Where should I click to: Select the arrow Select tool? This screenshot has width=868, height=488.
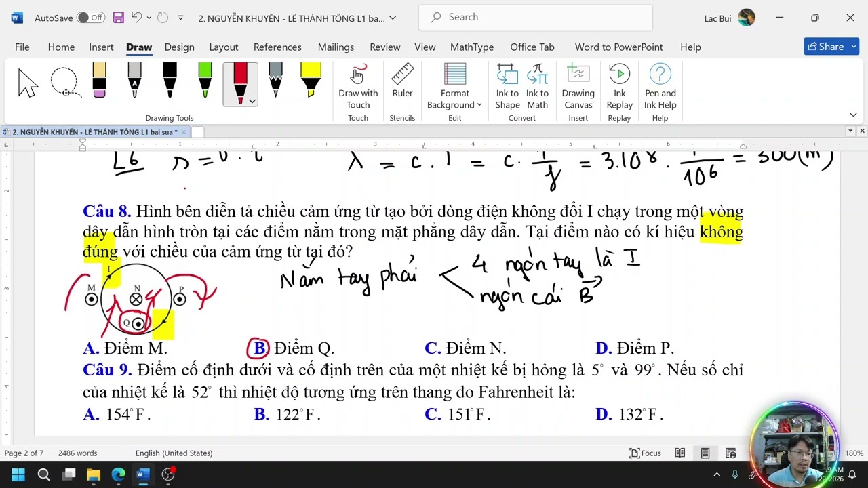(28, 83)
